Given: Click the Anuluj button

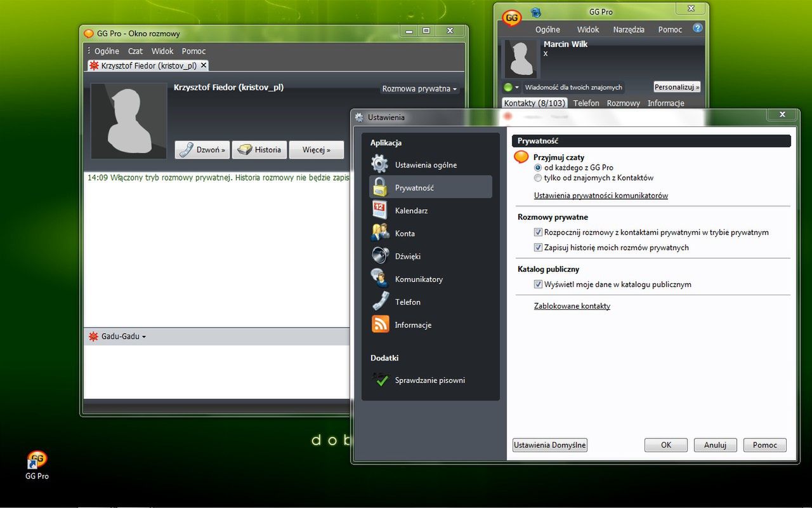Looking at the screenshot, I should pyautogui.click(x=715, y=445).
